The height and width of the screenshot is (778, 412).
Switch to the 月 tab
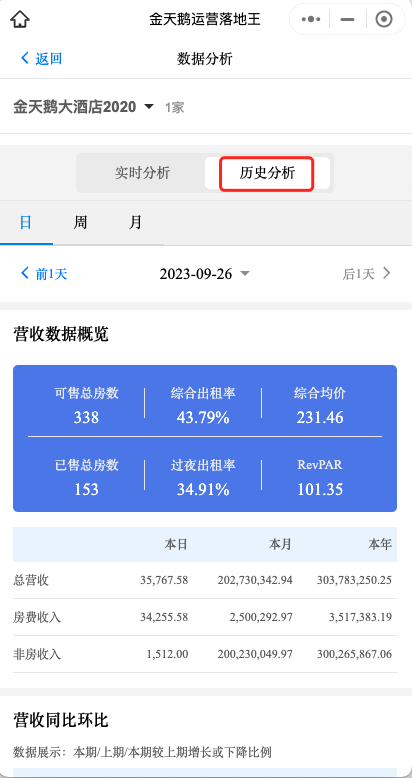click(135, 222)
